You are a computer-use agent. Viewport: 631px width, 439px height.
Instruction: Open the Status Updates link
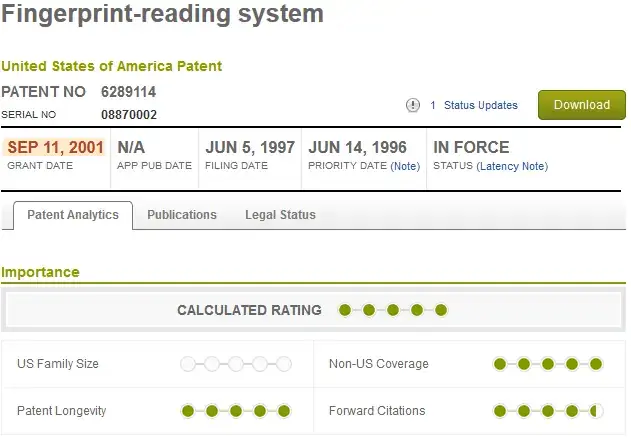[x=480, y=105]
